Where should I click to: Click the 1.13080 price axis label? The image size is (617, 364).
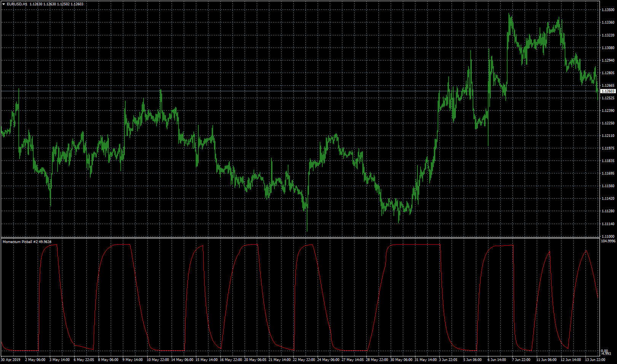(x=608, y=48)
